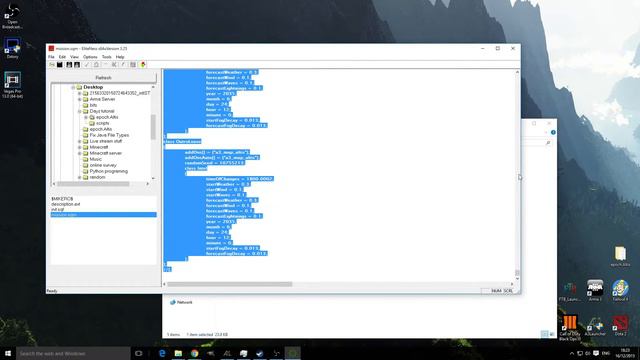640x360 pixels.
Task: Open the Dota 2 desktop shortcut
Action: coord(620,325)
